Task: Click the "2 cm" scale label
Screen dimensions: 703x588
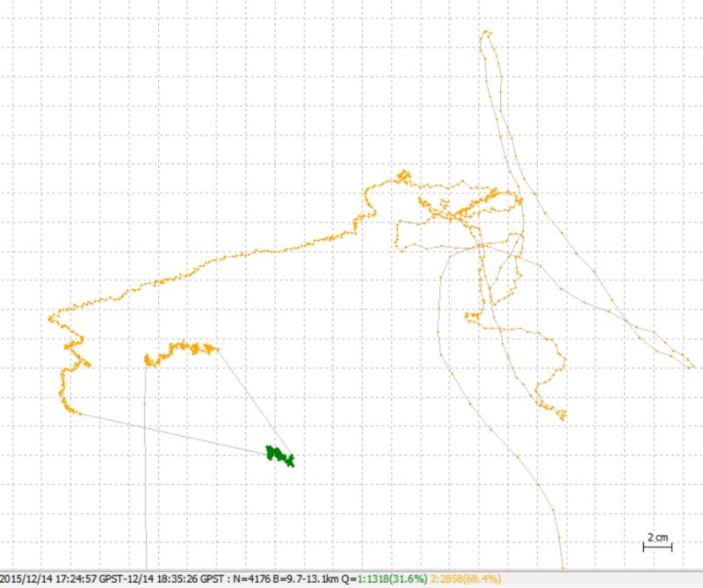Action: [x=657, y=537]
